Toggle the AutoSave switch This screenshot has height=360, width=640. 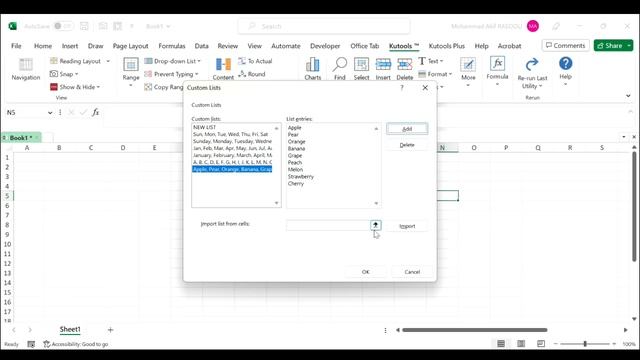point(63,26)
